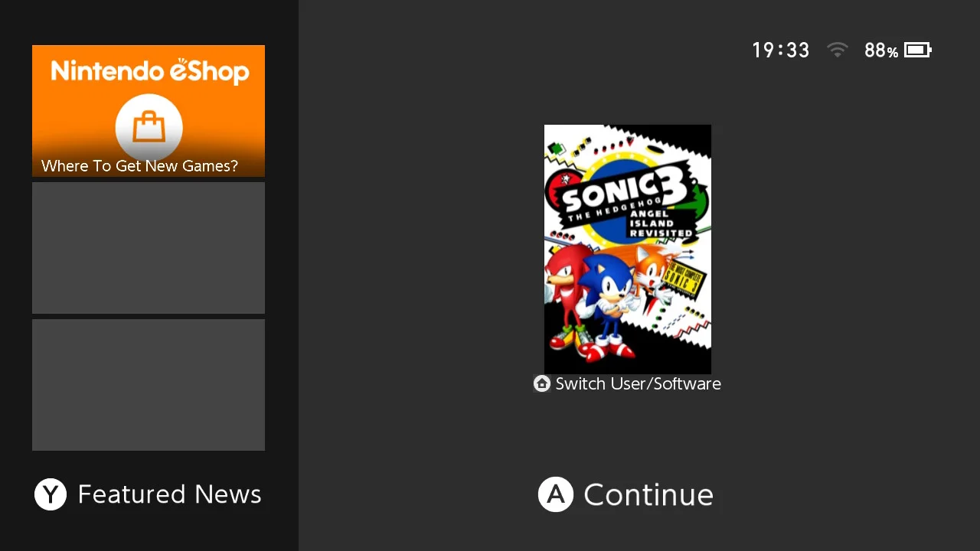Select the Continue label
Viewport: 980px width, 551px height.
[x=648, y=495]
